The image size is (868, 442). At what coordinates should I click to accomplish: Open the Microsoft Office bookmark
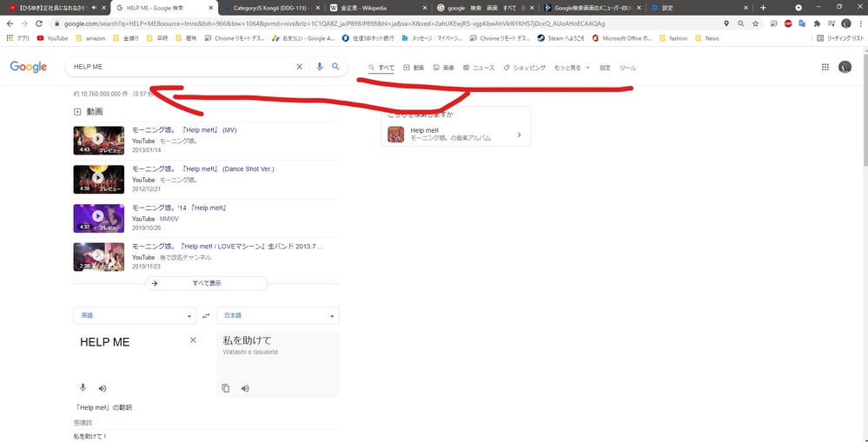pos(621,38)
